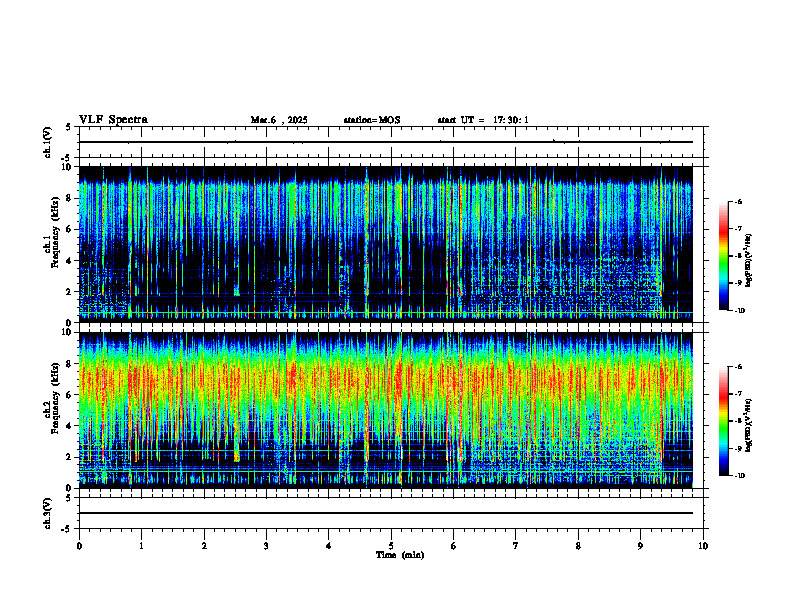792x612 pixels.
Task: Click time axis tick label "2"
Action: coord(204,546)
